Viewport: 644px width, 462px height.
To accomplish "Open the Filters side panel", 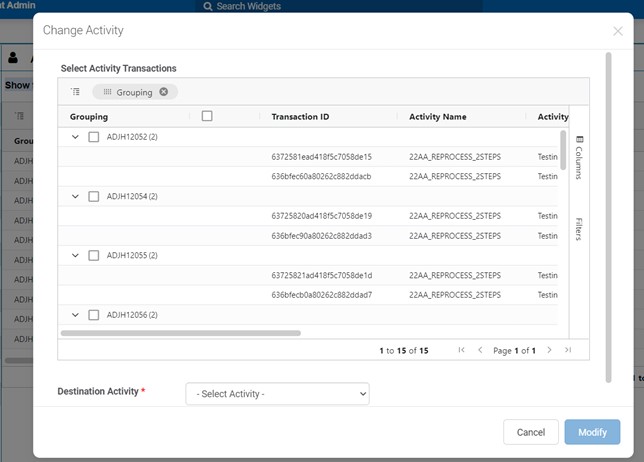I will 579,229.
